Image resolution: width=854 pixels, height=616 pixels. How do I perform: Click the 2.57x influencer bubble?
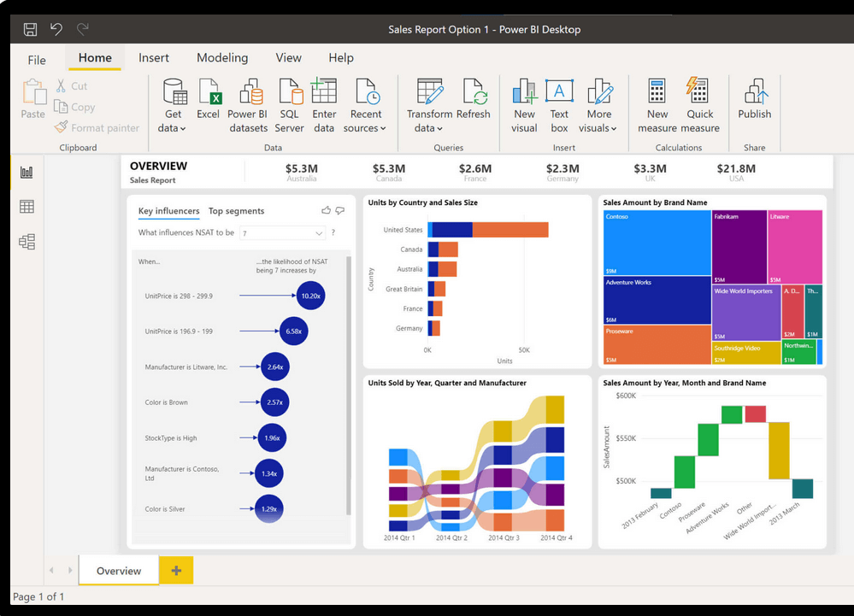(275, 402)
